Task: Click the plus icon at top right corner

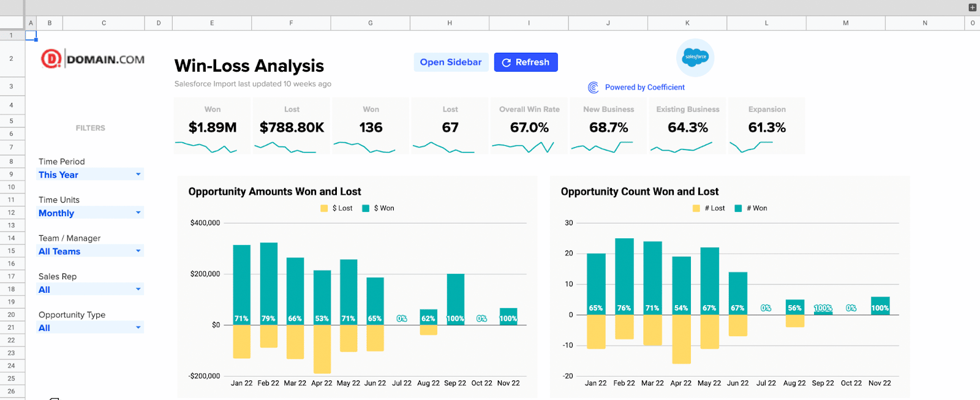Action: tap(972, 7)
